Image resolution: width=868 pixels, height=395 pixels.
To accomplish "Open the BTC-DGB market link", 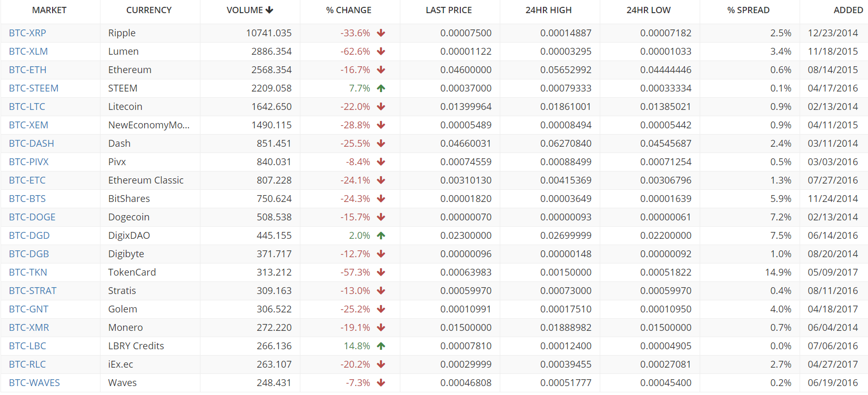I will click(x=29, y=254).
